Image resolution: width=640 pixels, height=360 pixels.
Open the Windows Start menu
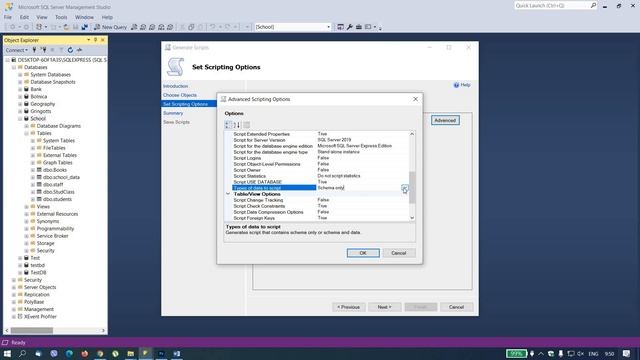[7, 353]
